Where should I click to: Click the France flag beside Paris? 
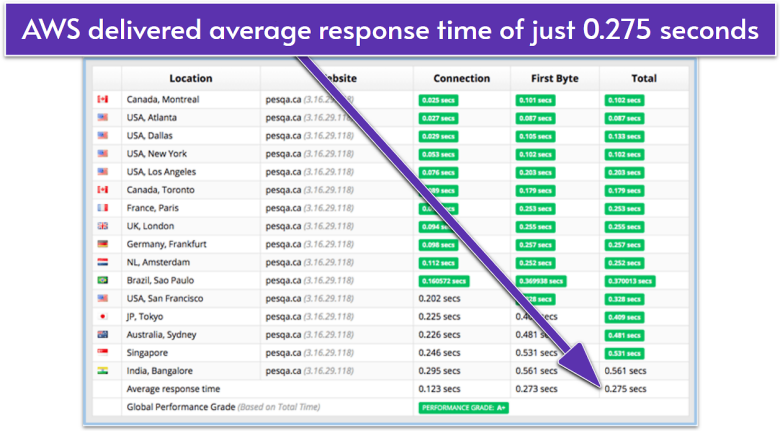(102, 208)
